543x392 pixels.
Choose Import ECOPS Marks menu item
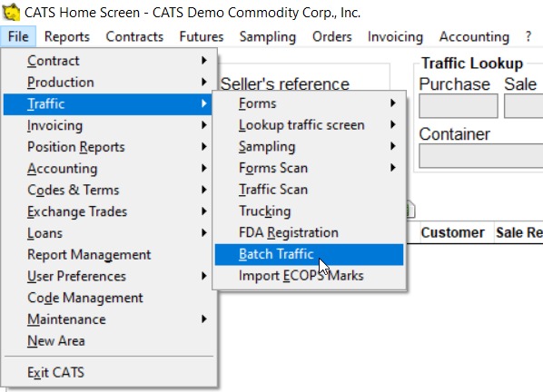click(310, 276)
